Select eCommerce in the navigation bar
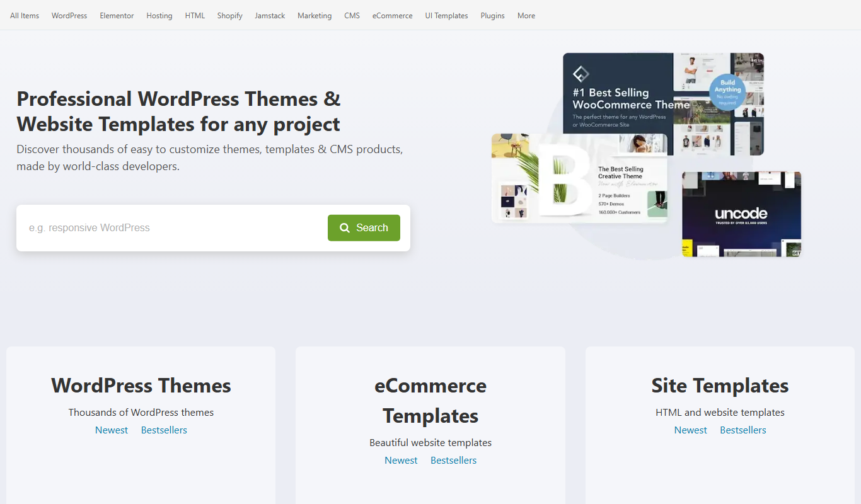The width and height of the screenshot is (861, 504). (x=392, y=16)
